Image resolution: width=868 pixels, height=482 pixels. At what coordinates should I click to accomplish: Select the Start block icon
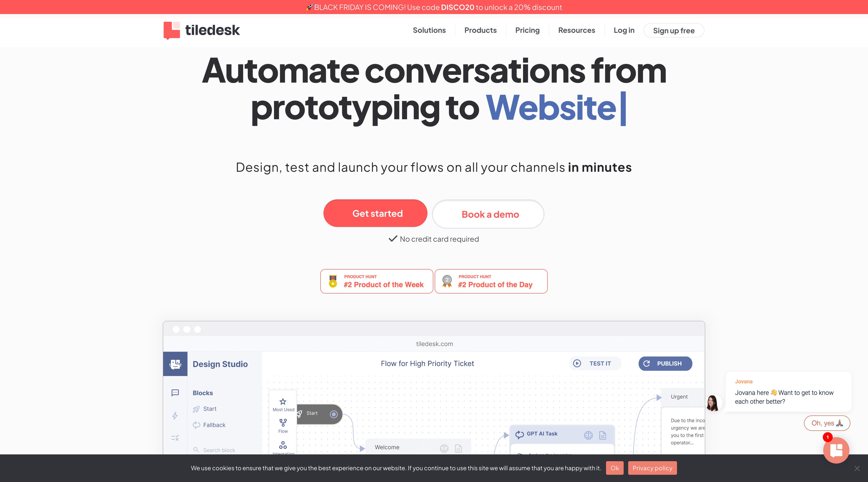196,409
